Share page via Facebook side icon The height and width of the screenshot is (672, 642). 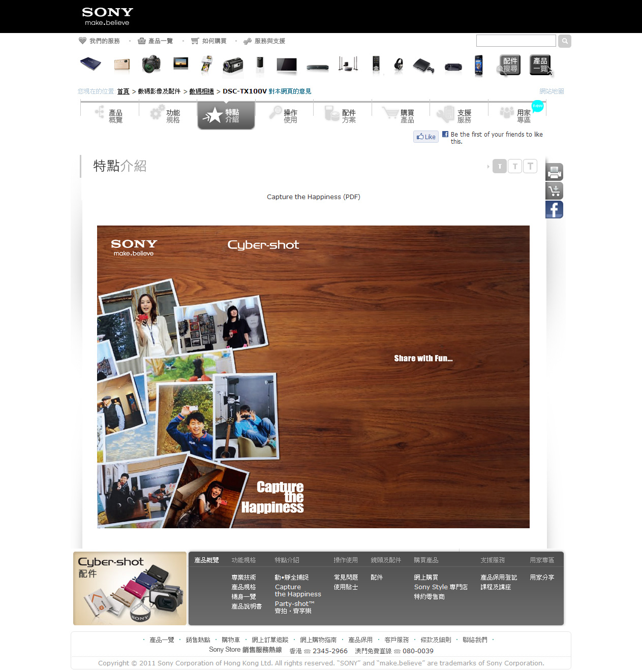pos(554,209)
